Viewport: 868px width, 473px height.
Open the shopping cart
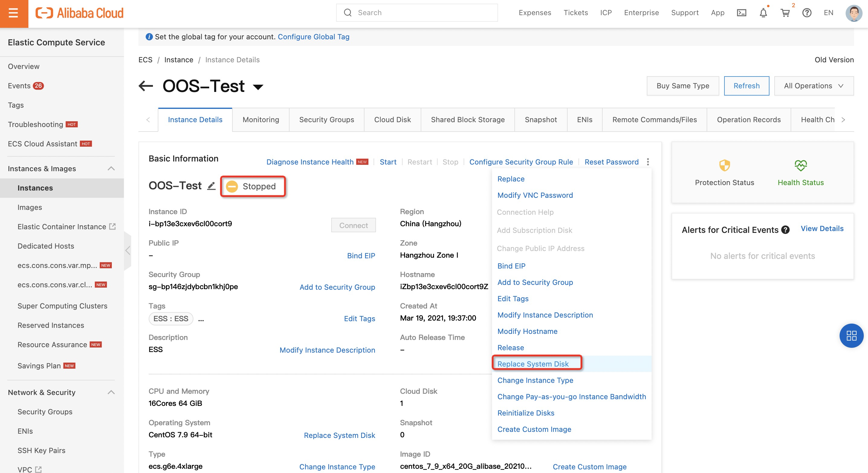(x=785, y=13)
